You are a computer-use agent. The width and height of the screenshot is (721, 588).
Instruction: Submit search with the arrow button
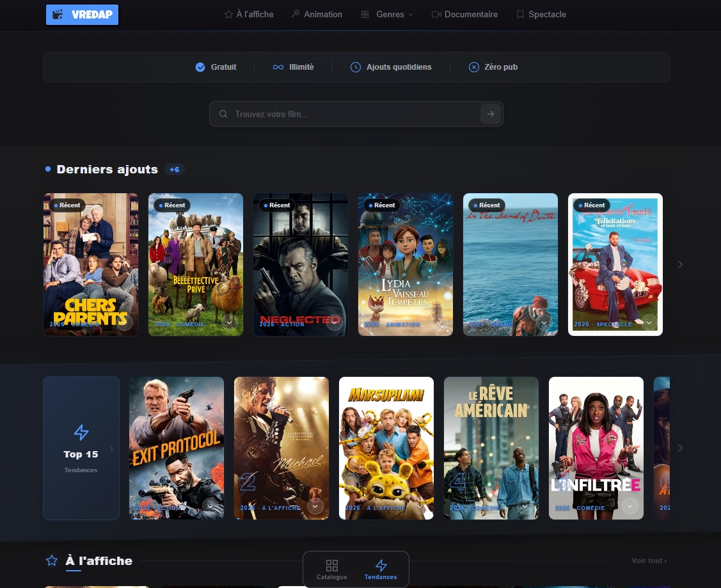point(491,114)
